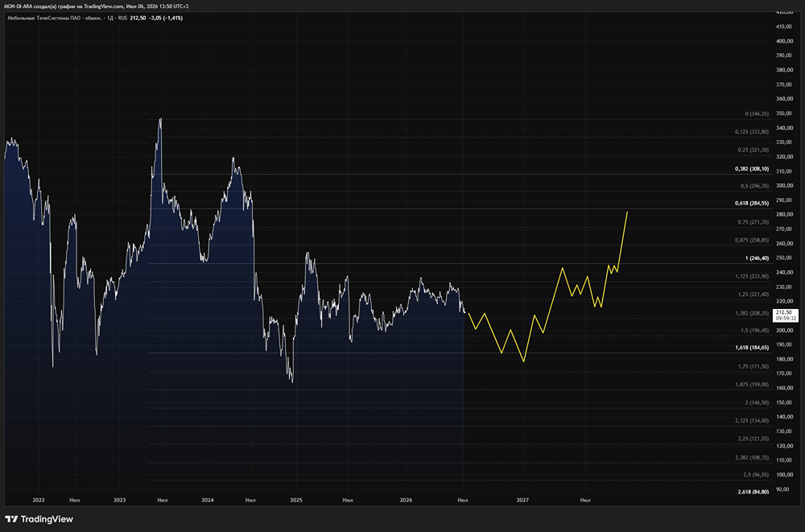Click the current price label 212,50
The width and height of the screenshot is (805, 532).
[784, 312]
